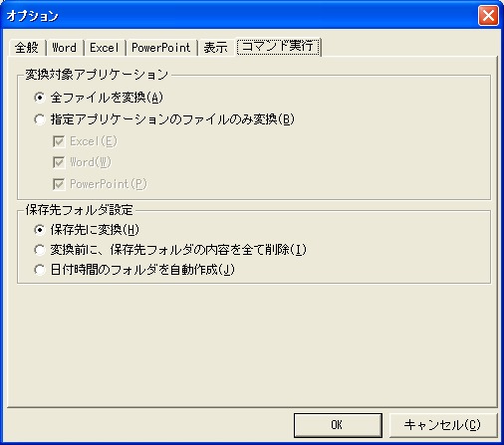Confirm settings with the OK button
The height and width of the screenshot is (445, 504).
[x=338, y=425]
